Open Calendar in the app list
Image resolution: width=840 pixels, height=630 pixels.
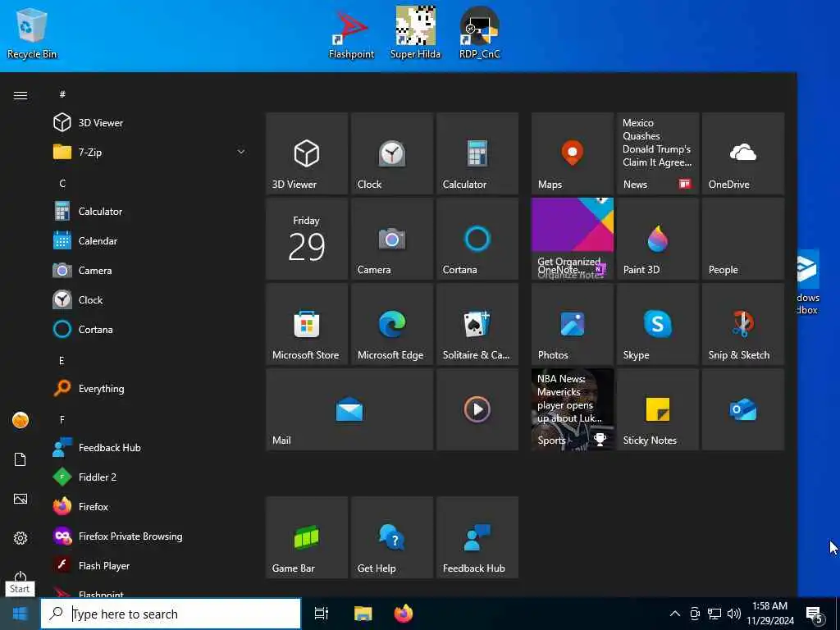click(150, 240)
